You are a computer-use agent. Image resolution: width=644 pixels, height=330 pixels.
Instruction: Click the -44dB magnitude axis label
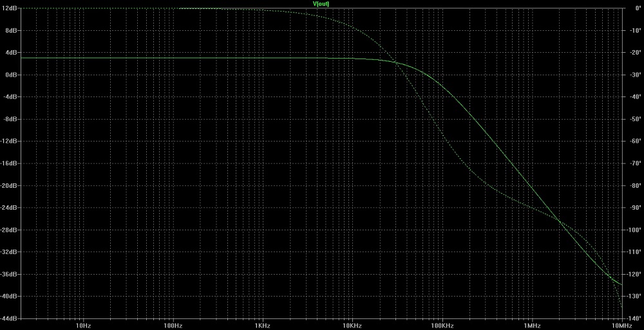(x=9, y=319)
